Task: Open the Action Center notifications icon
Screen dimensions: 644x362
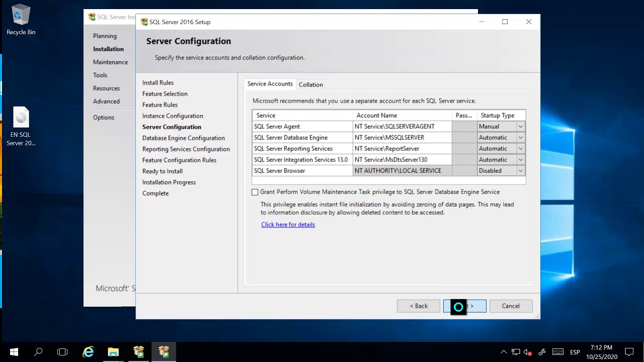Action: (629, 352)
